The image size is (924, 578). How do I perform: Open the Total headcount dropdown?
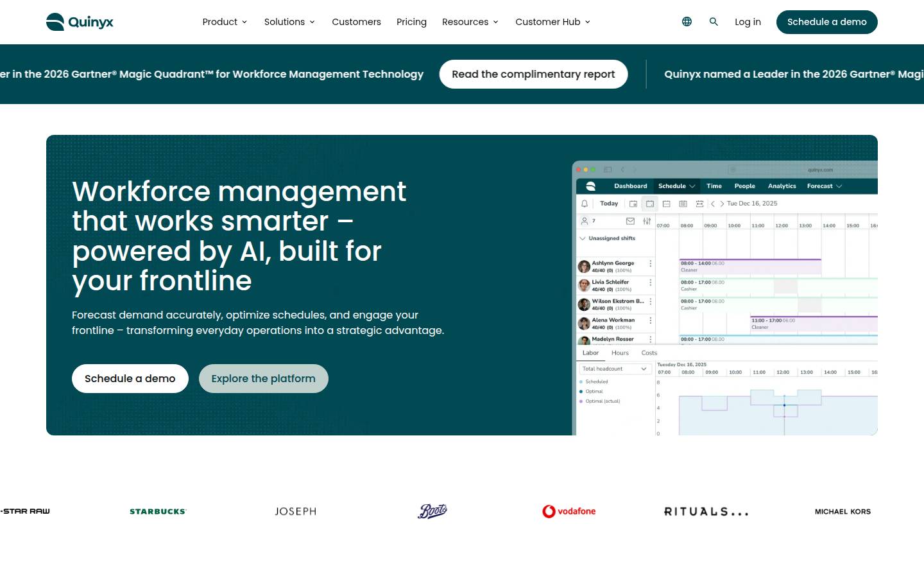615,369
